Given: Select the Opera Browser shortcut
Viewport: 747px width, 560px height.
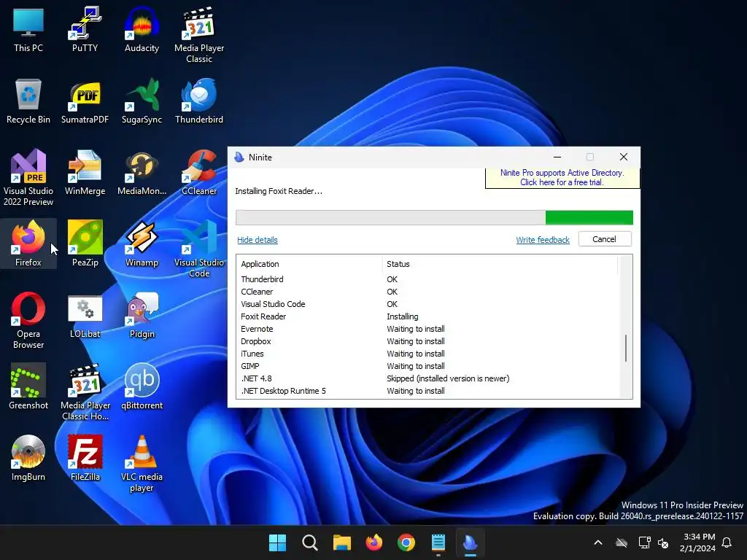Looking at the screenshot, I should [x=28, y=320].
